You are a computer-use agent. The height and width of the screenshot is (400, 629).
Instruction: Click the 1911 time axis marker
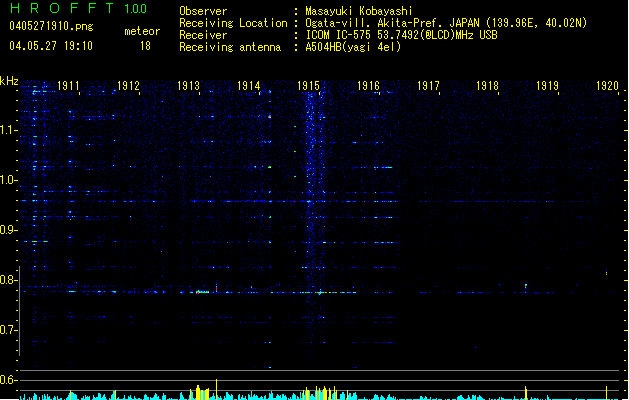pyautogui.click(x=68, y=86)
